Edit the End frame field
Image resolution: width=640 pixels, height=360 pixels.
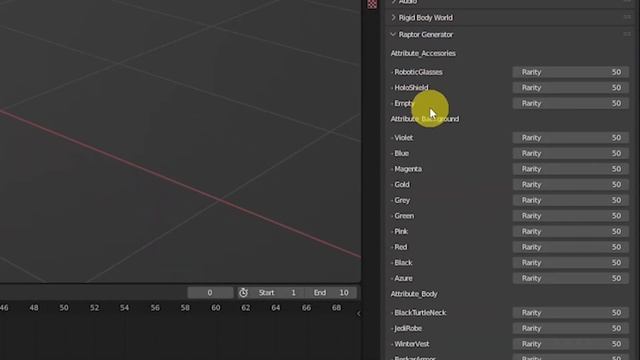click(331, 293)
